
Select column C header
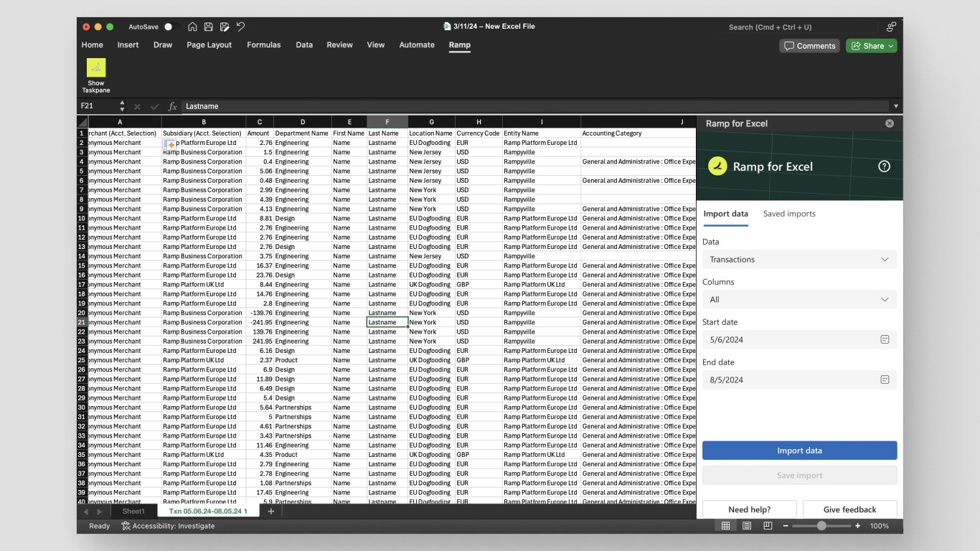point(260,123)
